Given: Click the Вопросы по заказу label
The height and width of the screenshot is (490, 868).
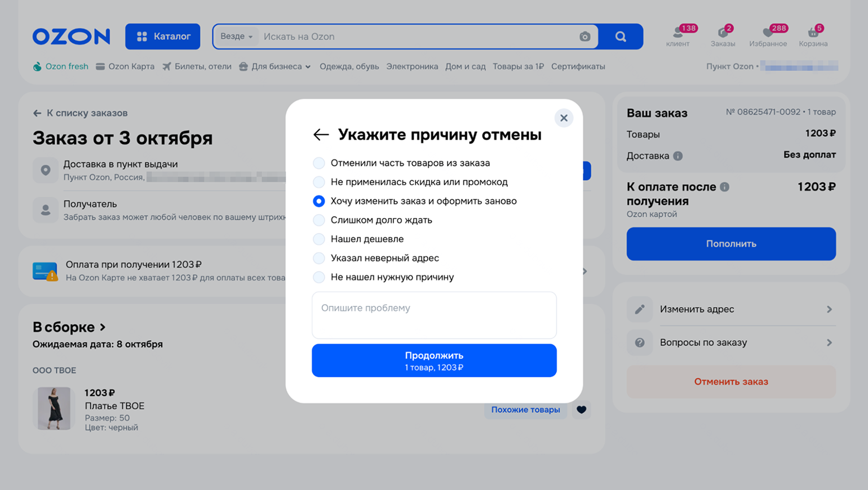Looking at the screenshot, I should tap(703, 342).
